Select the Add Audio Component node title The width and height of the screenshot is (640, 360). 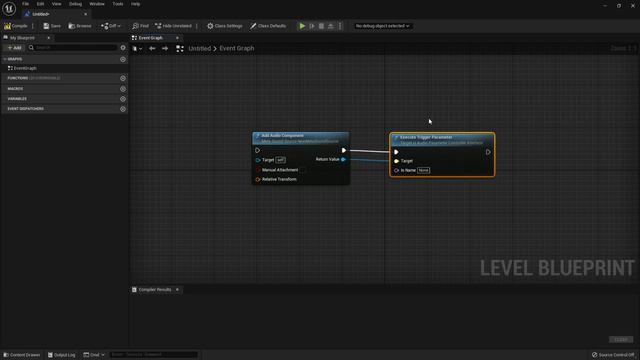282,136
